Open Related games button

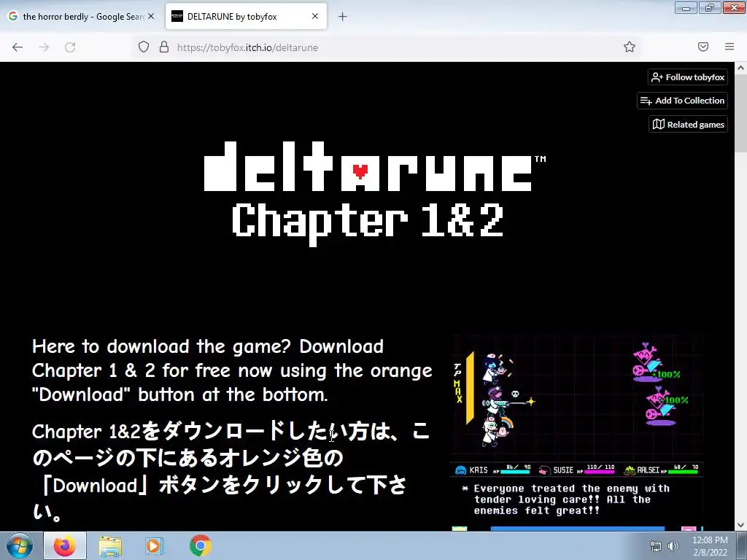pos(688,124)
